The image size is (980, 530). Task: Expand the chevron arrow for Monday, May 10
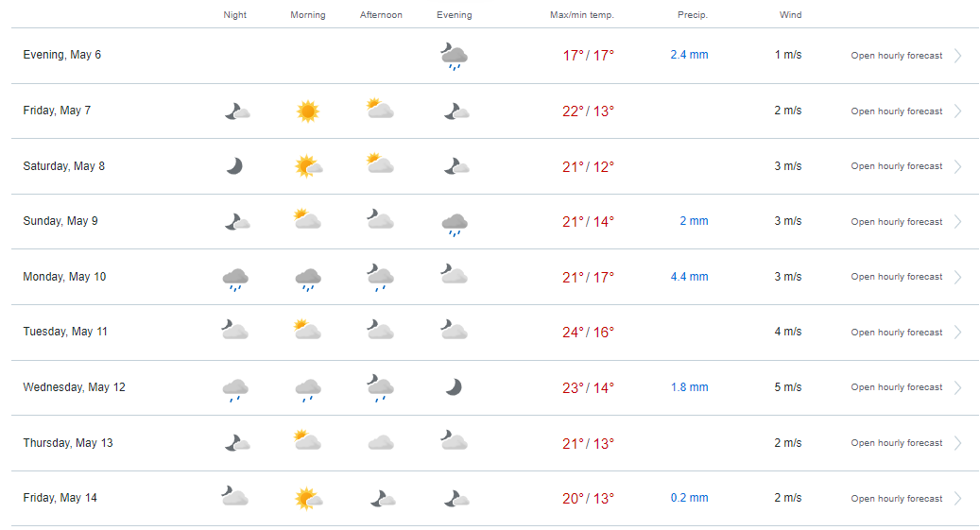pyautogui.click(x=958, y=277)
